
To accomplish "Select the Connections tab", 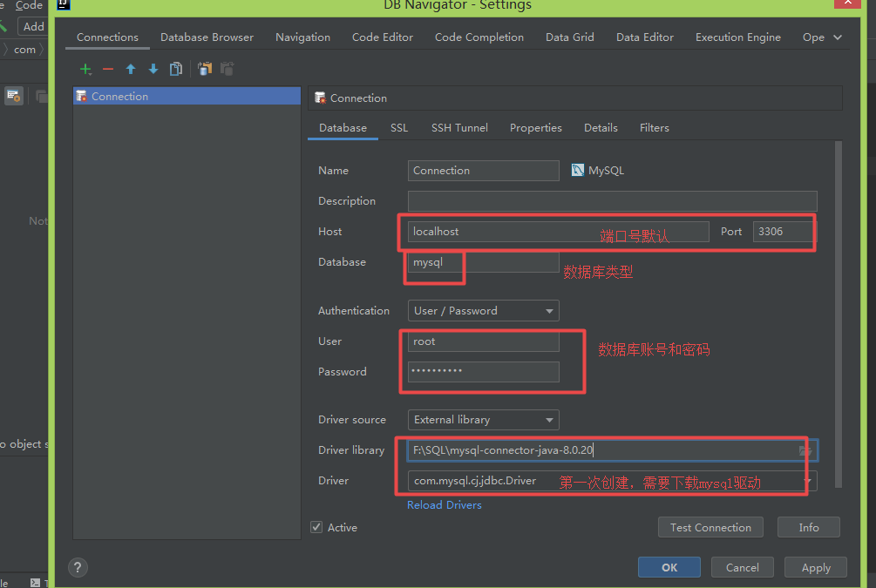I will coord(107,37).
